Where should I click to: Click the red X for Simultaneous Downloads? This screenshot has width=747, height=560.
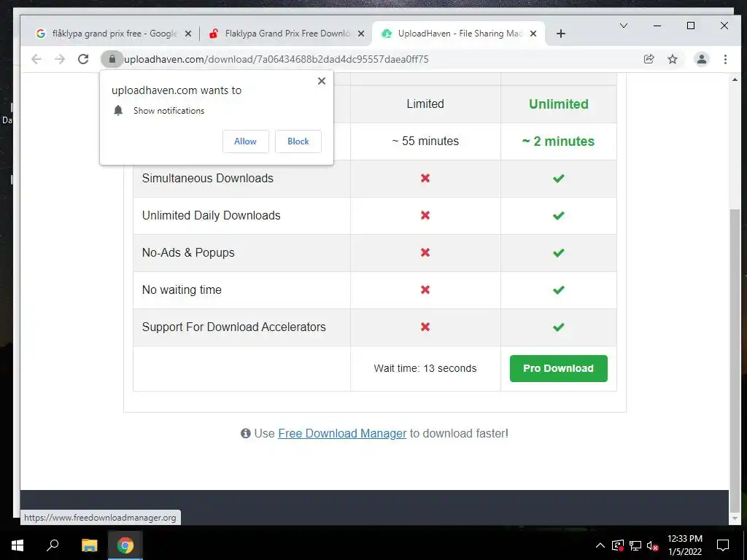coord(425,178)
